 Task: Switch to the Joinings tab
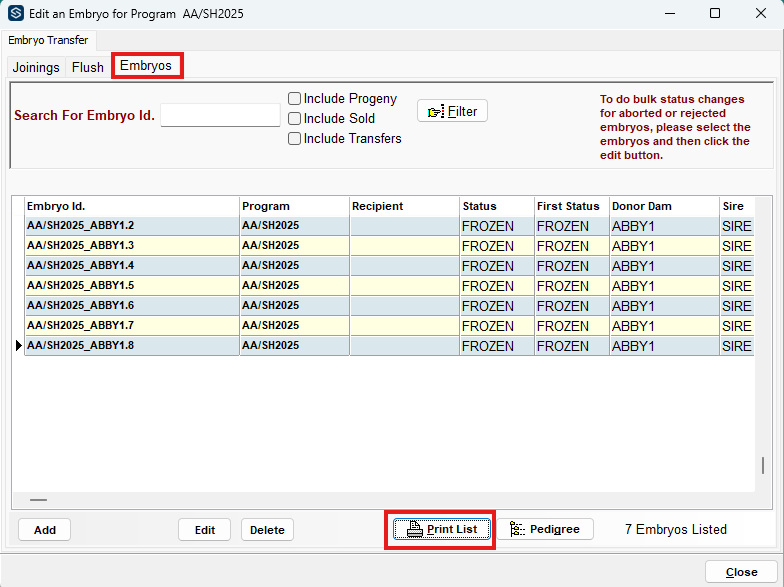pos(36,67)
